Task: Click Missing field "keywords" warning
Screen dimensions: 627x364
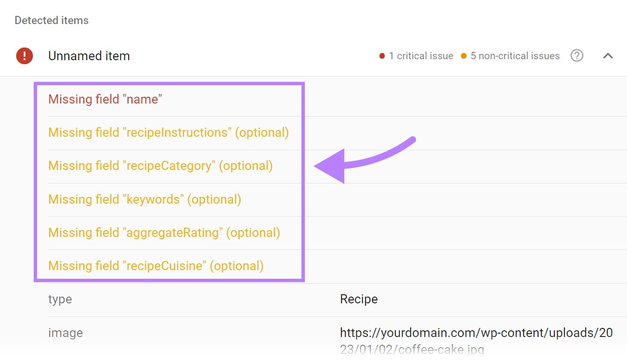Action: [144, 199]
